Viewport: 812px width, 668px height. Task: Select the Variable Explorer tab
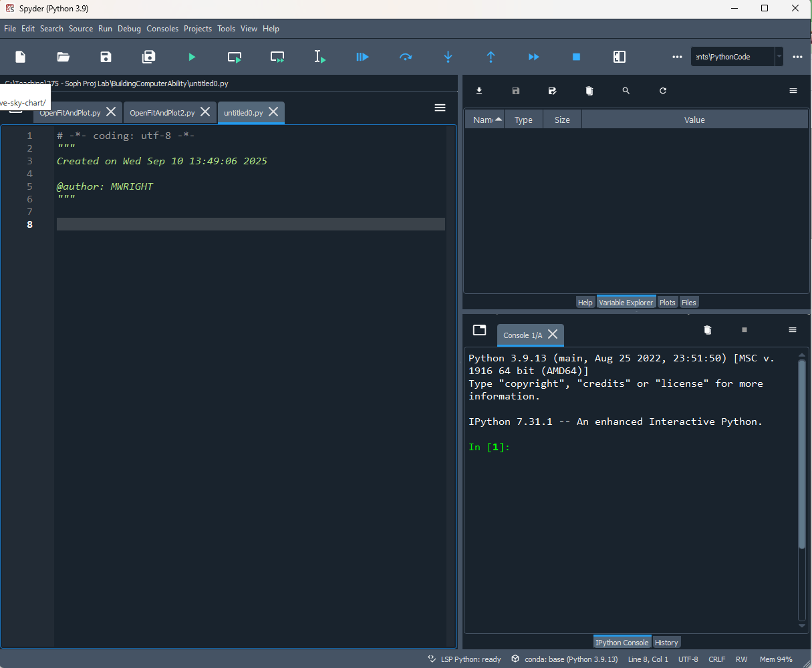[x=626, y=303]
